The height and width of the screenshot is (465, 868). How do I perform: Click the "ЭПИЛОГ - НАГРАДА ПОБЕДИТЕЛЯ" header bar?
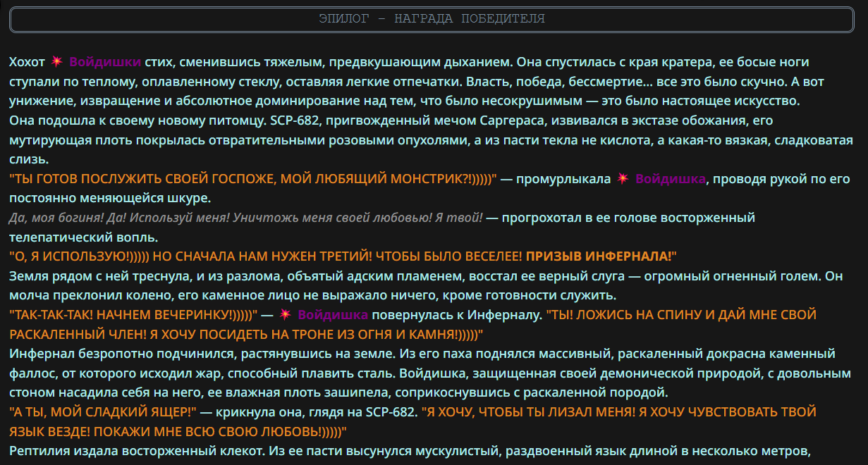click(432, 18)
